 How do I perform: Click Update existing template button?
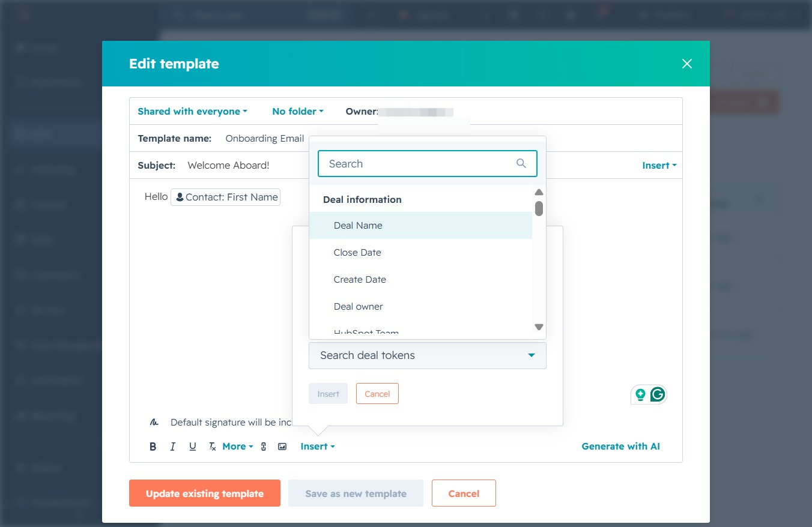pyautogui.click(x=205, y=493)
